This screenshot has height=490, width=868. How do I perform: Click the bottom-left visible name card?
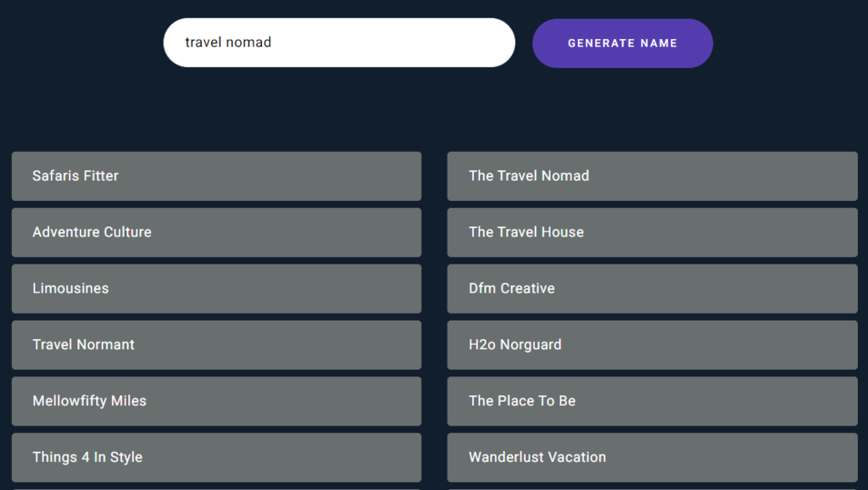tap(216, 457)
